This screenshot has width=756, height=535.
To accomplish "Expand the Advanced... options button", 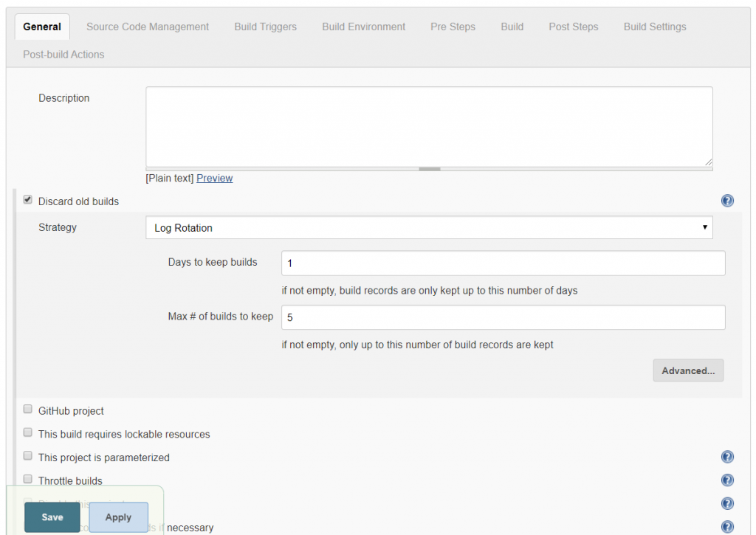I will [688, 370].
